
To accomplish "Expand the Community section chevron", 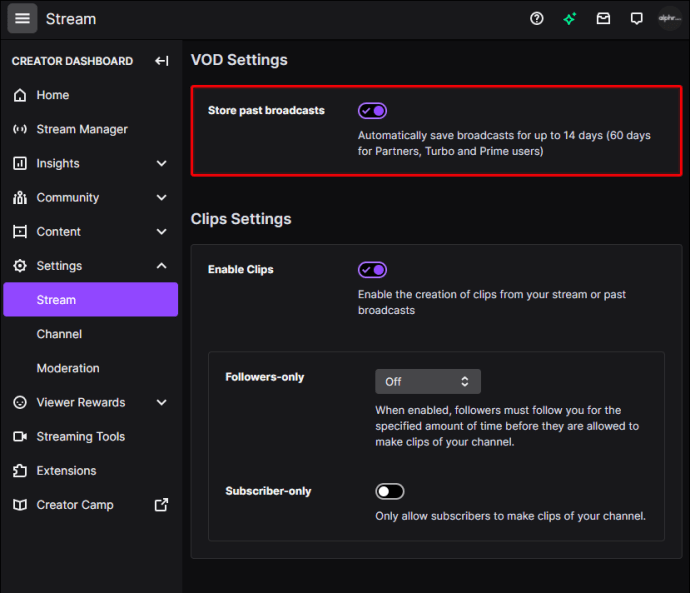I will coord(161,197).
